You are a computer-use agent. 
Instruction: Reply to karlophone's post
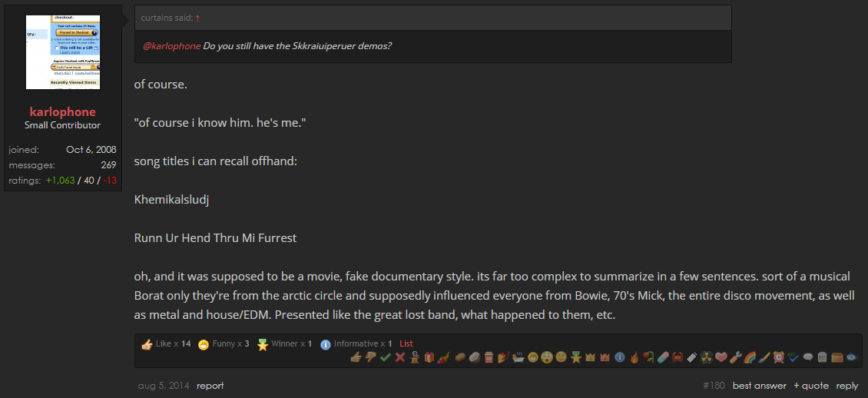pyautogui.click(x=847, y=386)
